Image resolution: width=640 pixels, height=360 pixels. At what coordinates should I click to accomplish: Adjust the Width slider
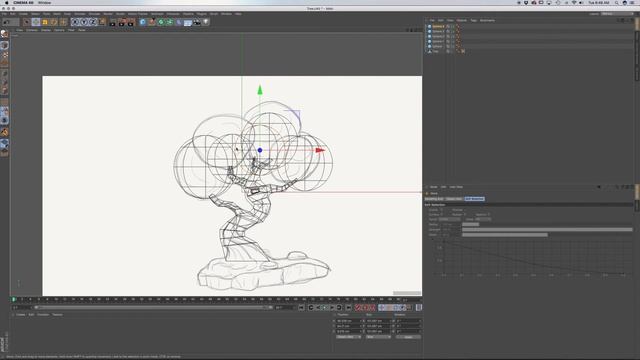coord(547,235)
